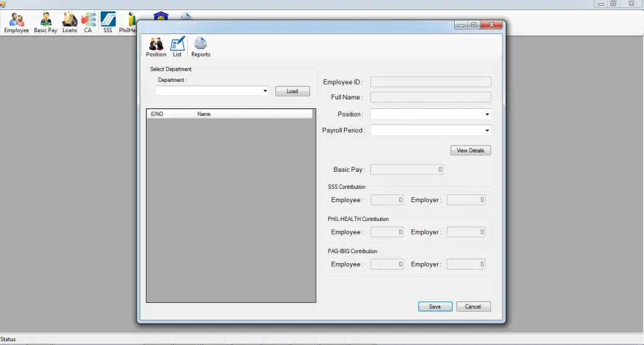Image resolution: width=644 pixels, height=345 pixels.
Task: Open Reports from the dialog toolbar
Action: (201, 47)
